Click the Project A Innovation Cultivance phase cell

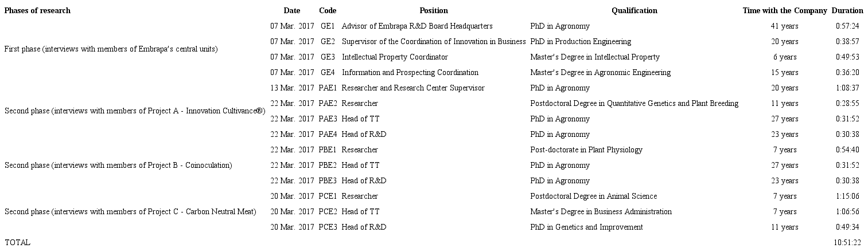point(135,111)
